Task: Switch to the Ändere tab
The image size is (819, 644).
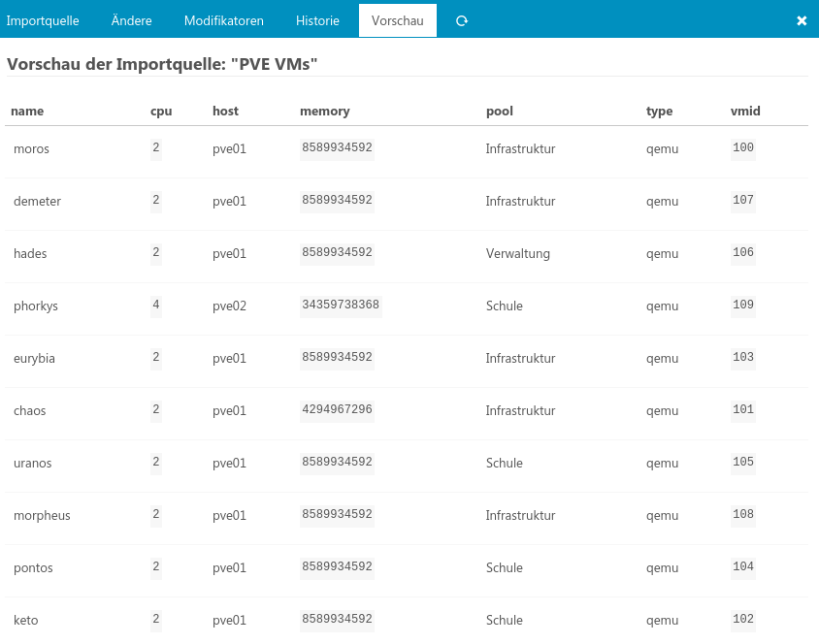Action: click(132, 21)
